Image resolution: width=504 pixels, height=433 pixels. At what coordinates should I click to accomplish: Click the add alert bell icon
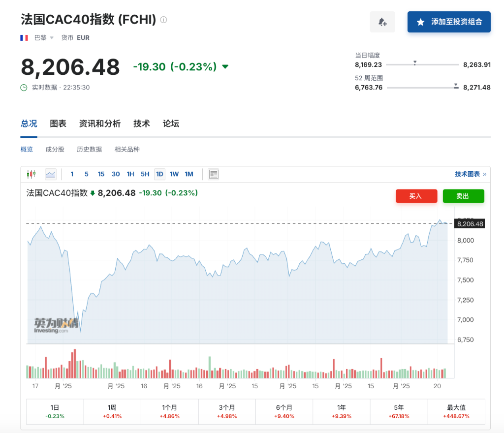382,22
